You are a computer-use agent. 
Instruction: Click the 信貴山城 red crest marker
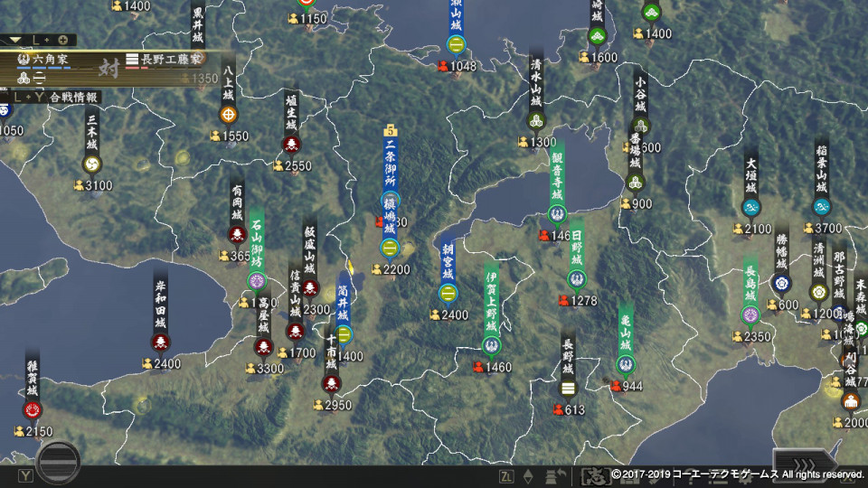tap(296, 332)
